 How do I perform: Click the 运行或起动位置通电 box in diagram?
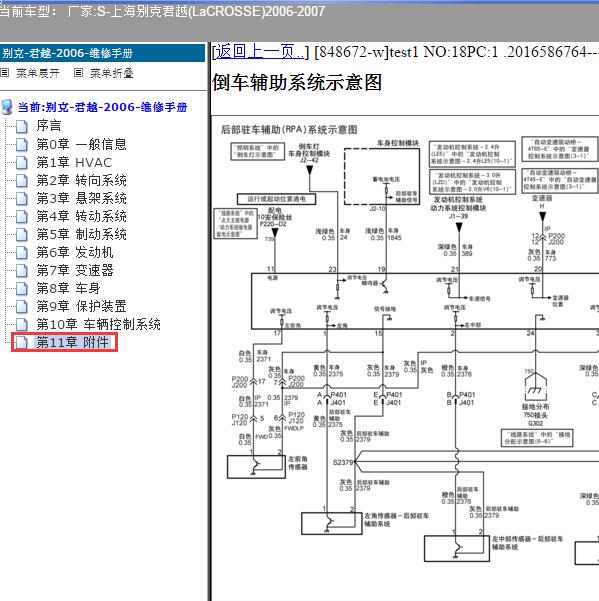[x=276, y=199]
